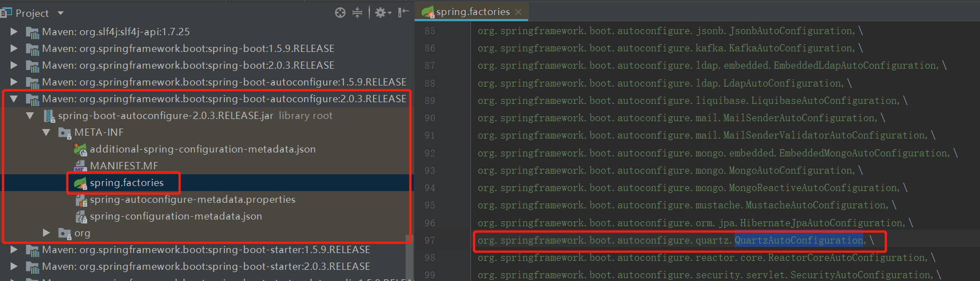
Task: Select the MANIFEST.MF file
Action: coord(124,166)
